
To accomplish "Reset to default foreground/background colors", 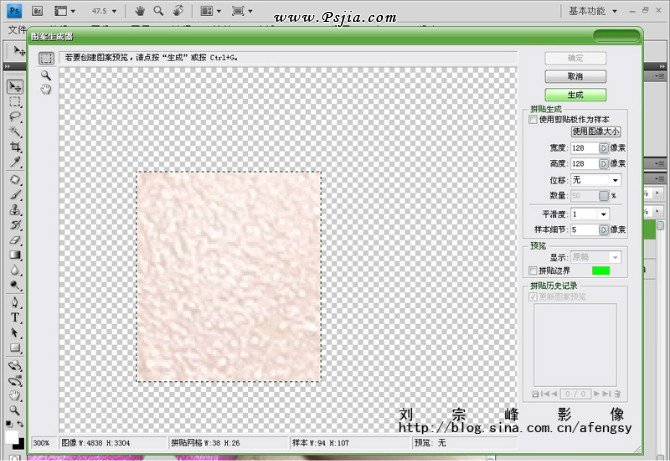I will [9, 424].
